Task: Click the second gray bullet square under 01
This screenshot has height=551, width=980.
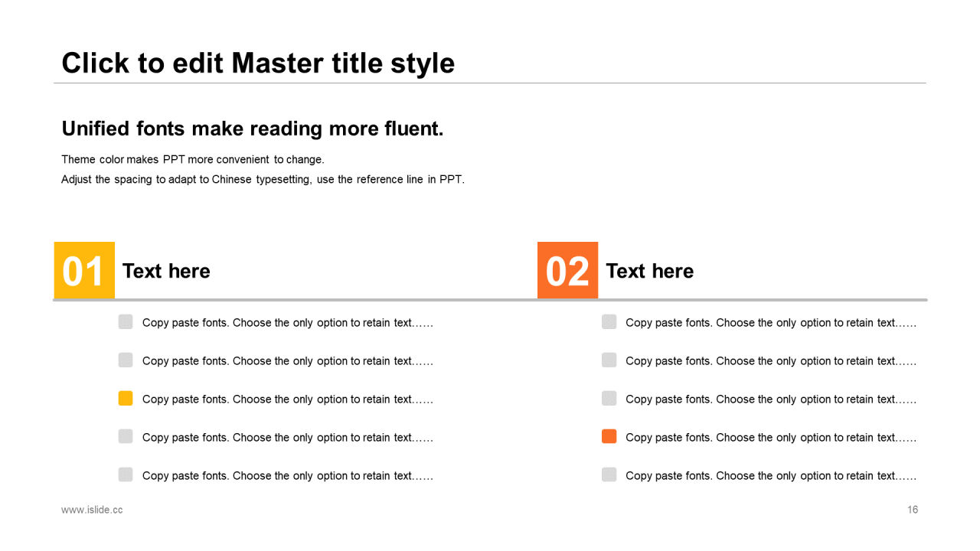Action: click(126, 360)
